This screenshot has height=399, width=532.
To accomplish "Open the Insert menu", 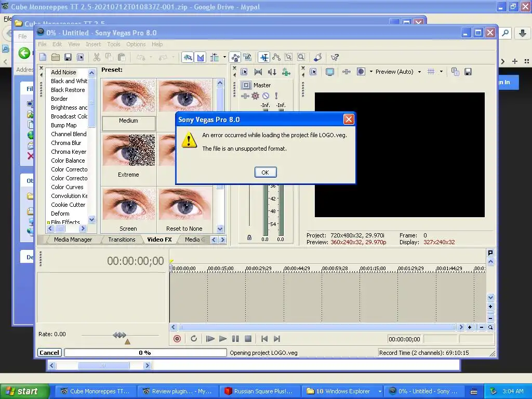I will tap(94, 44).
